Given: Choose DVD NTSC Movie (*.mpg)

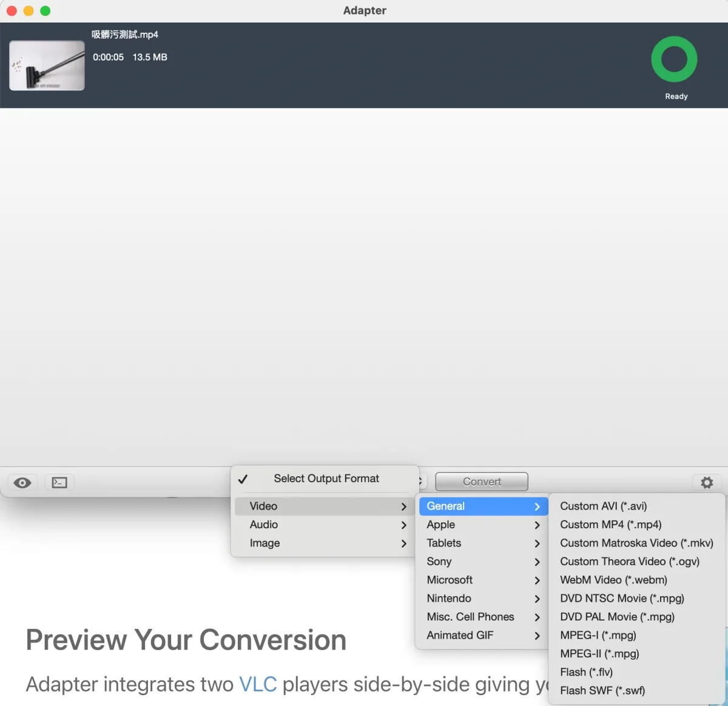Looking at the screenshot, I should click(622, 599).
